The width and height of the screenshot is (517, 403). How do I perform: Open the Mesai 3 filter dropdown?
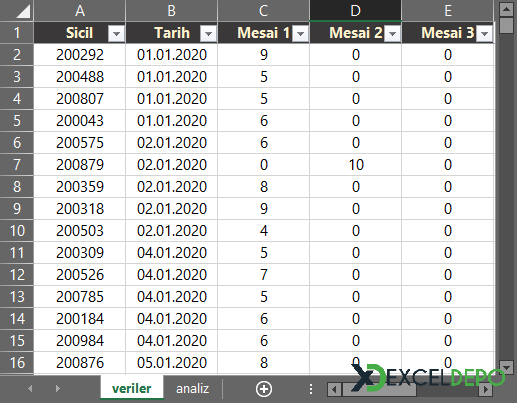[484, 33]
